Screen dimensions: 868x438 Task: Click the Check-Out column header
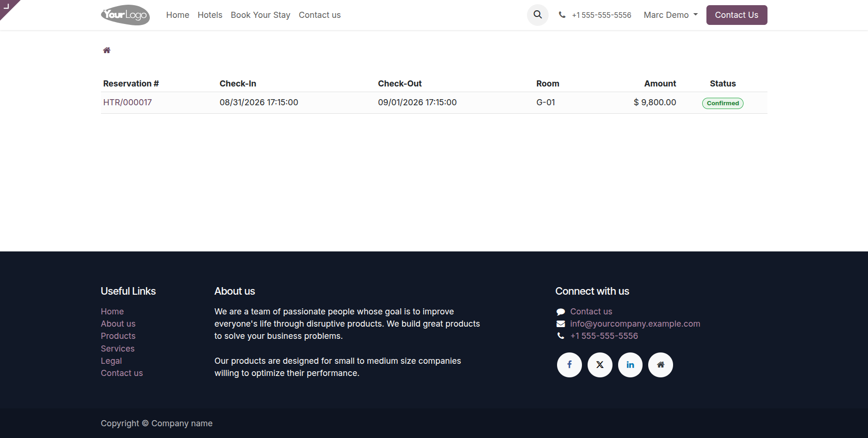(x=400, y=84)
